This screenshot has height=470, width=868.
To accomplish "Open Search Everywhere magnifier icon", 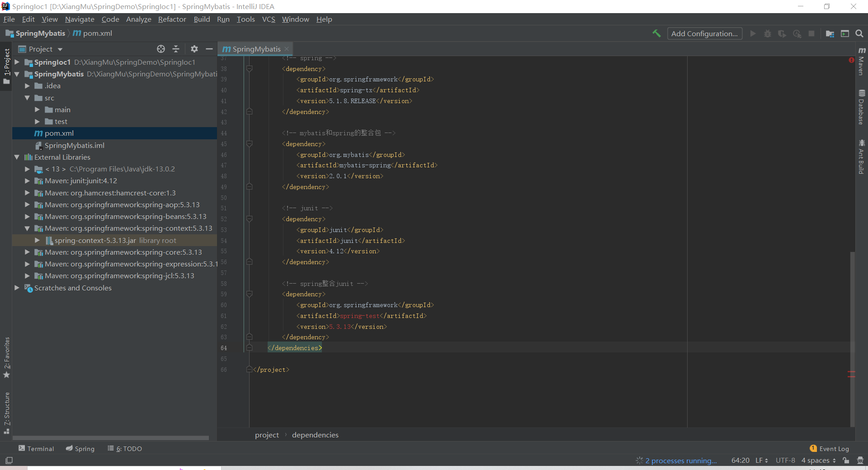I will pos(859,33).
